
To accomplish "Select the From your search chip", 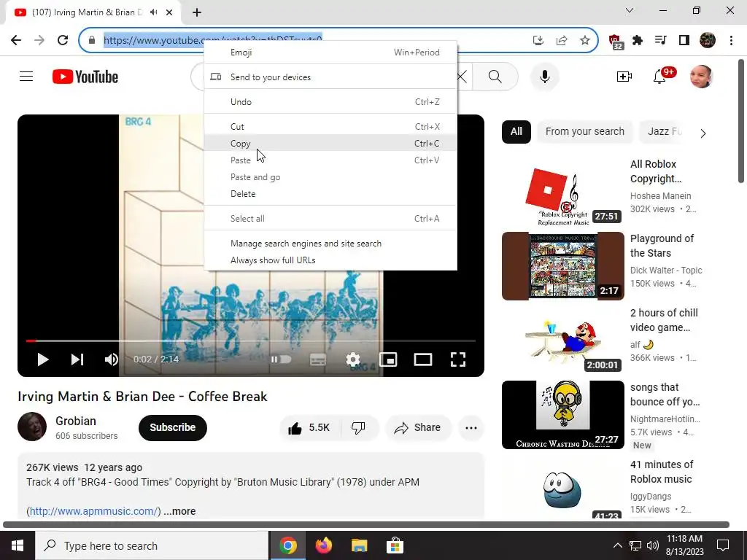I will 584,131.
